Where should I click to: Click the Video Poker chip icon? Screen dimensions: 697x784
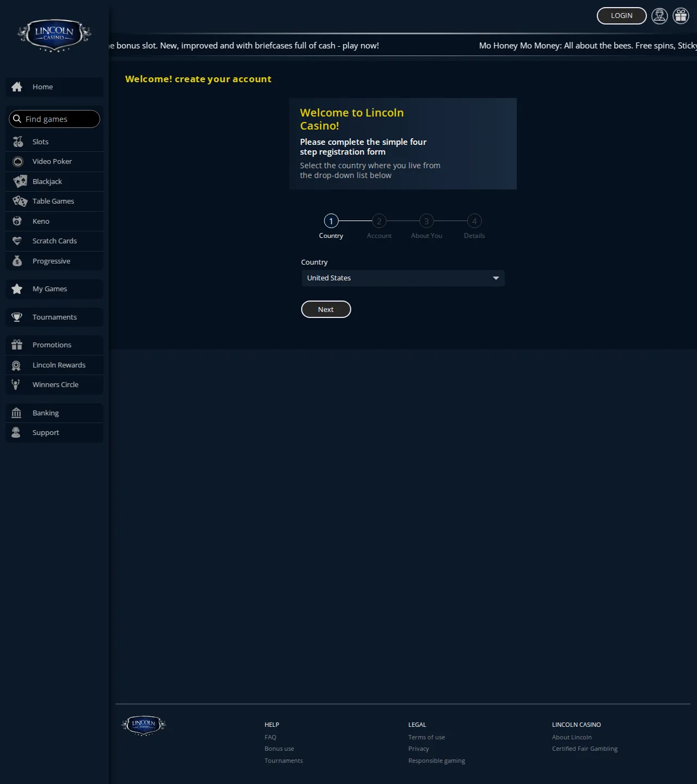point(18,162)
